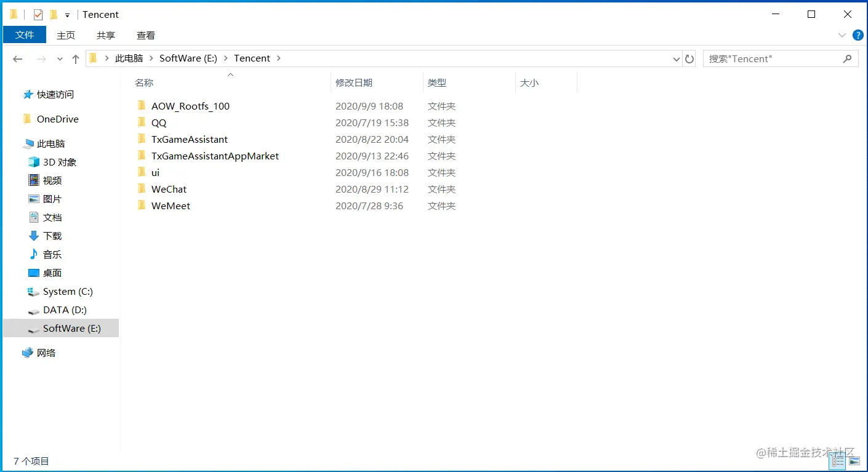868x472 pixels.
Task: Select OneDrive in the navigation pane
Action: [58, 119]
